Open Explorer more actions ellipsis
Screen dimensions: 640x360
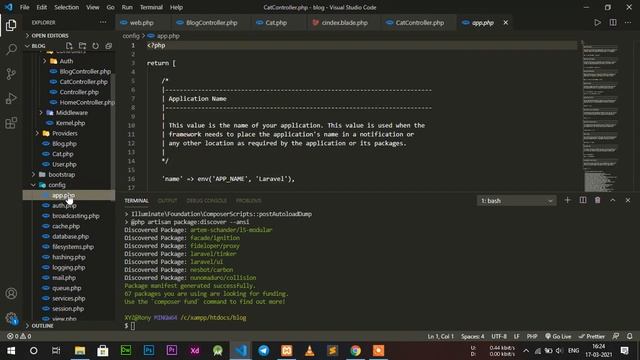pyautogui.click(x=103, y=22)
